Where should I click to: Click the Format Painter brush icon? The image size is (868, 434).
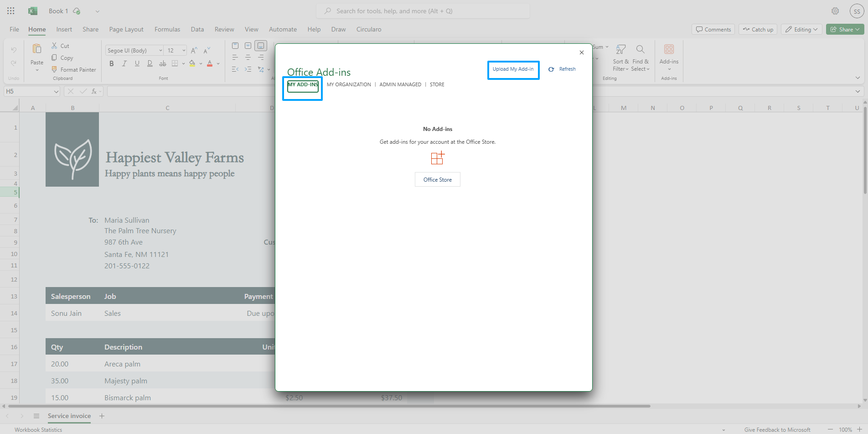coord(54,69)
